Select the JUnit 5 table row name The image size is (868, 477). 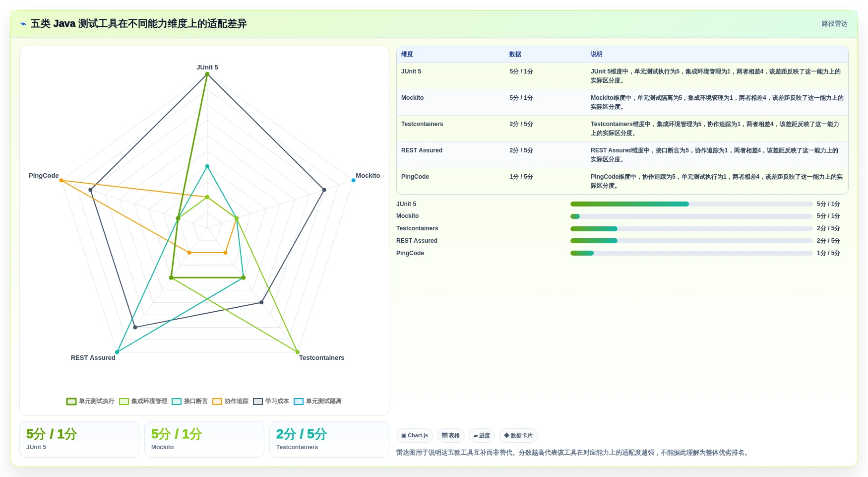tap(411, 71)
